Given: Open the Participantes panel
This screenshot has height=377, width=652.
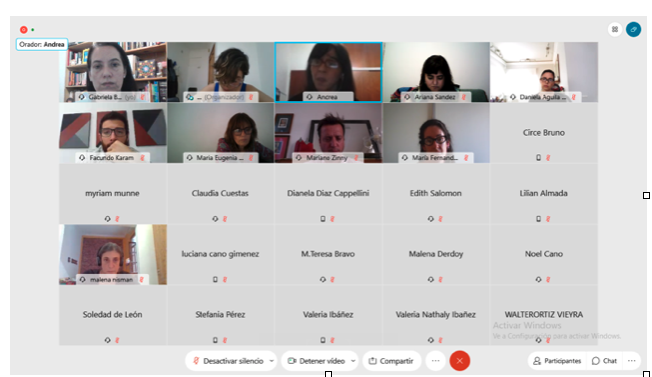Looking at the screenshot, I should tap(557, 361).
